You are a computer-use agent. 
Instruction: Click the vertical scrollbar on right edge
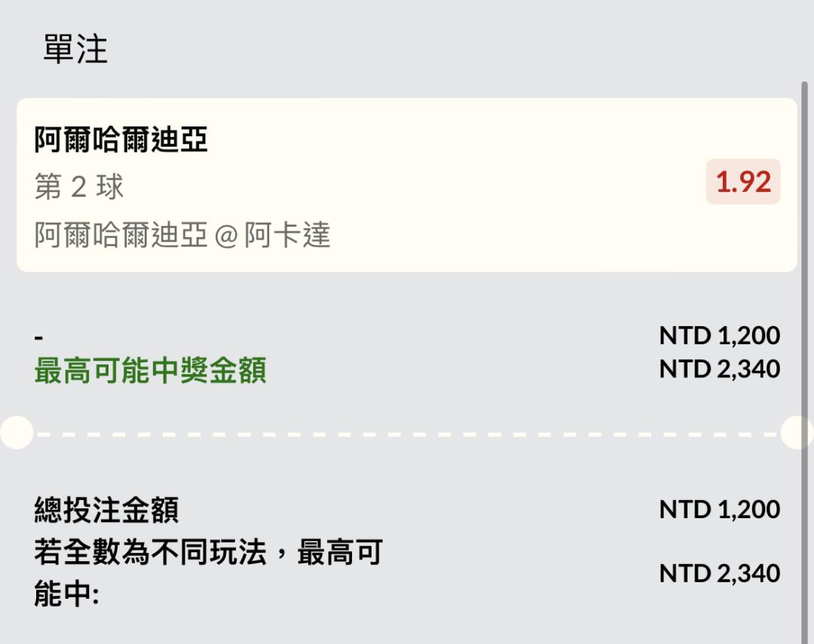pyautogui.click(x=804, y=301)
